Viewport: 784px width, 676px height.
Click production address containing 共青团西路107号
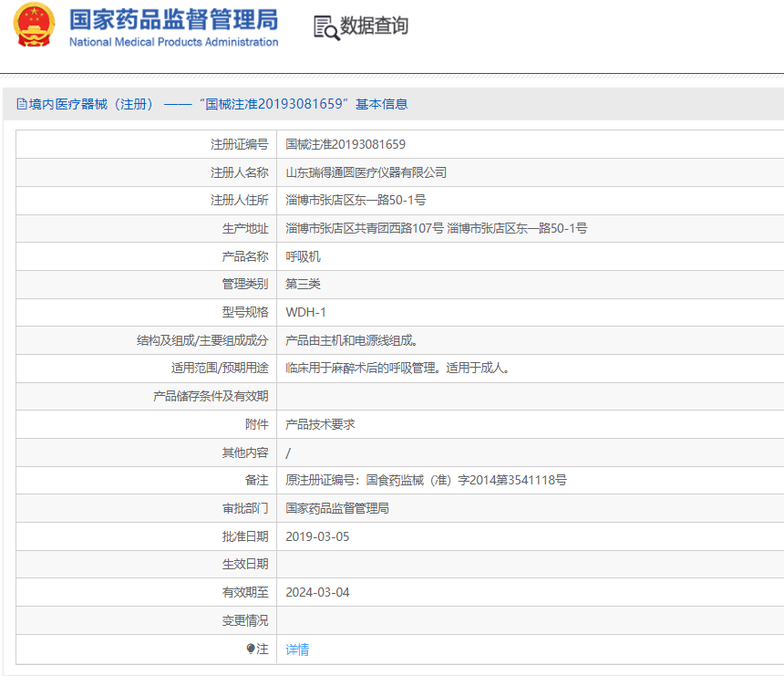point(436,228)
